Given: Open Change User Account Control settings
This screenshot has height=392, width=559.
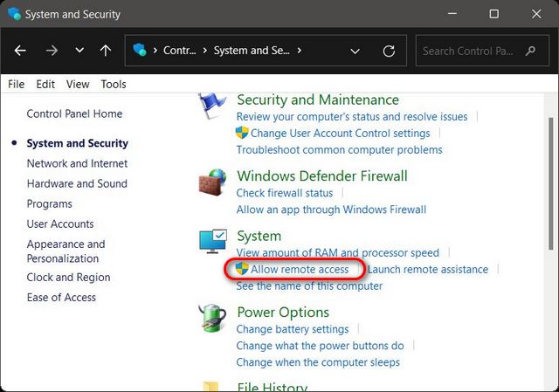Looking at the screenshot, I should pyautogui.click(x=340, y=134).
